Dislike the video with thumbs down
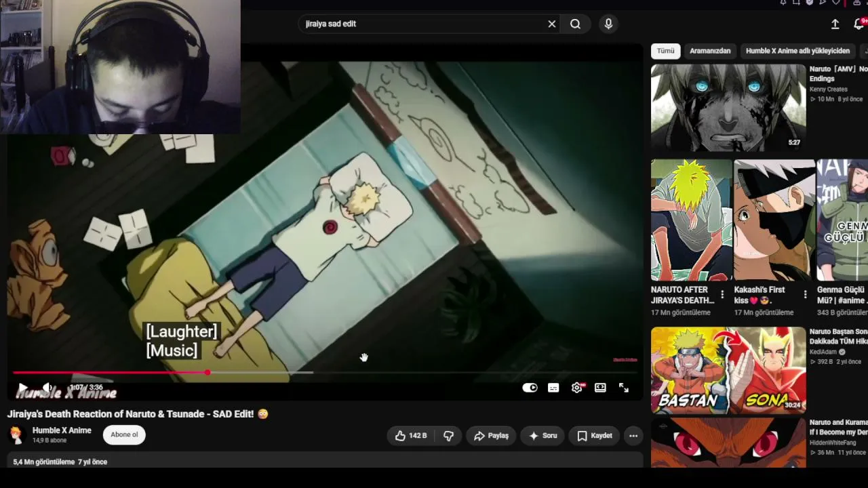Image resolution: width=868 pixels, height=488 pixels. coord(448,436)
